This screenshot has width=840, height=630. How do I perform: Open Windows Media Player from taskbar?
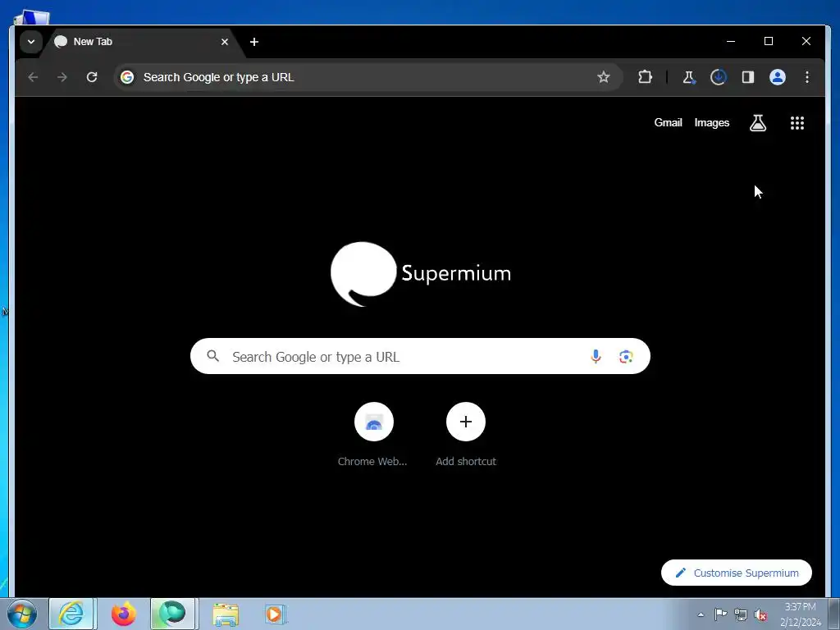275,614
